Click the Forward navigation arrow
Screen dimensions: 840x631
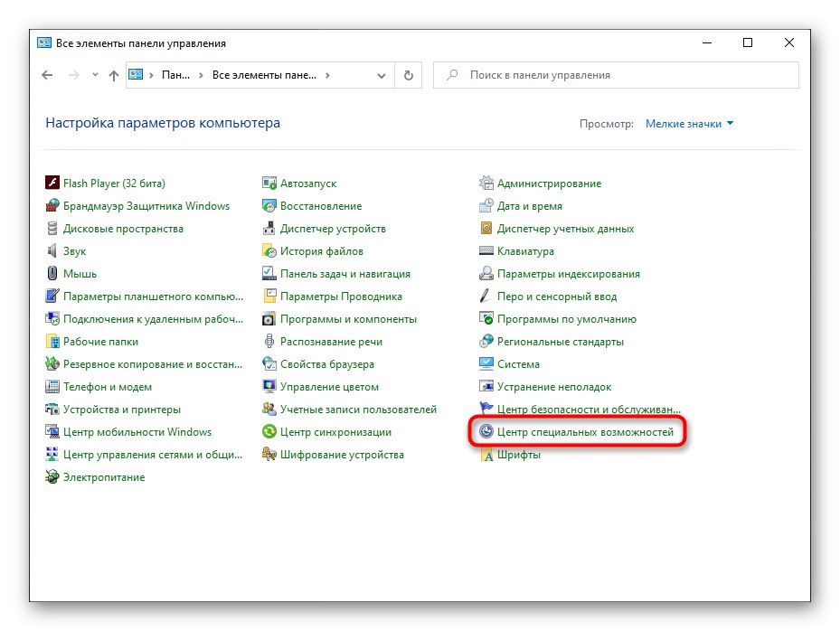74,75
